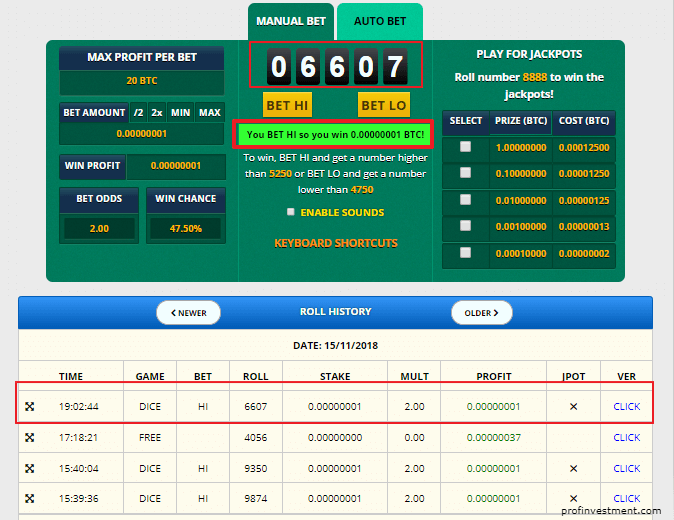
Task: Open the verify CLICK link for roll 6607
Action: pyautogui.click(x=626, y=407)
